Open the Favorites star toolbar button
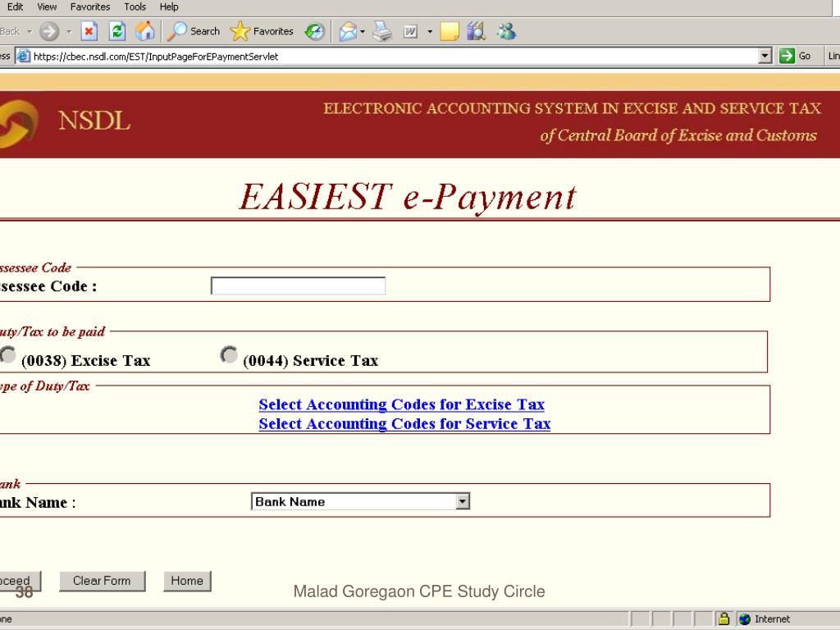This screenshot has height=630, width=840. 262,32
